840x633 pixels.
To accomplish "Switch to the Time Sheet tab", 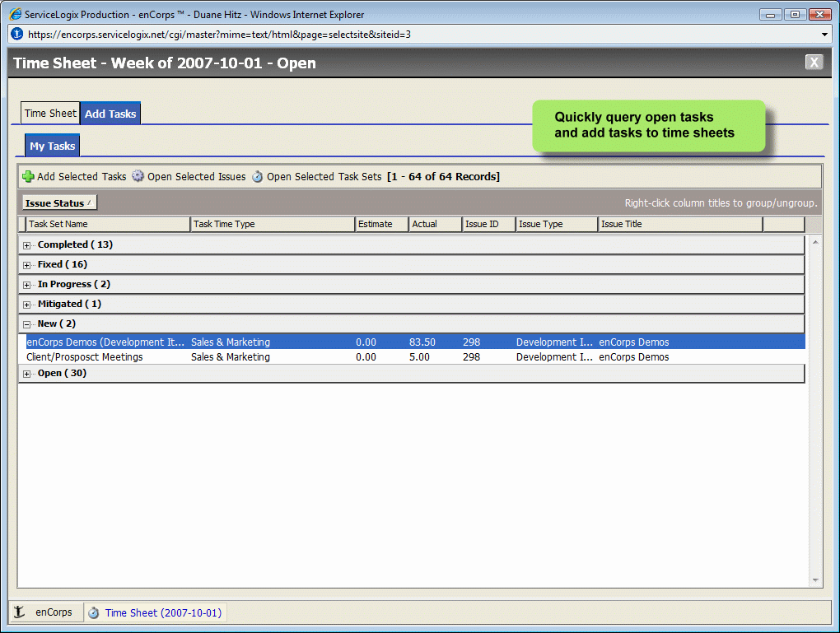I will coord(50,113).
